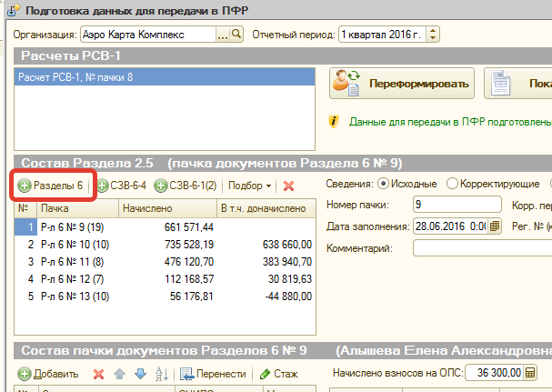
Task: Click the Организация input field
Action: (x=148, y=35)
